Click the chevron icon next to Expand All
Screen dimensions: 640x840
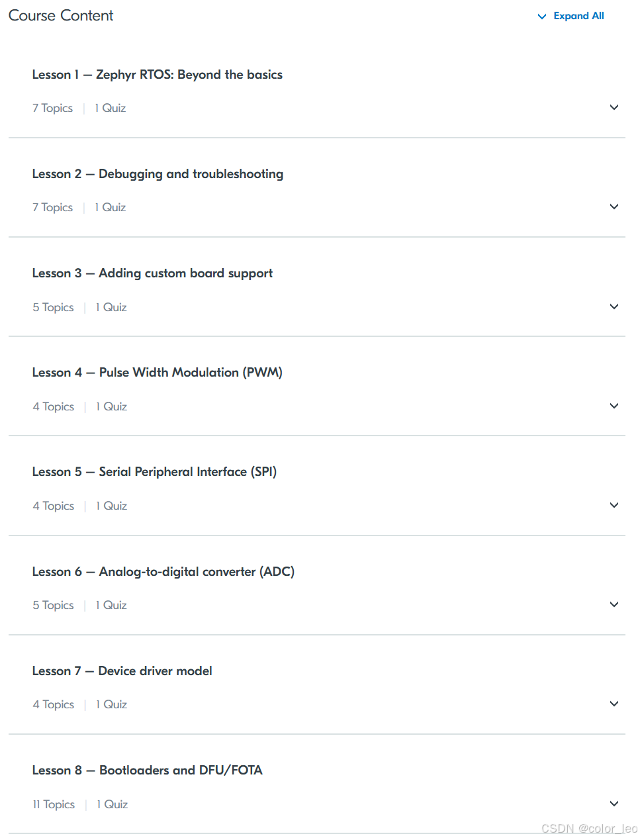tap(541, 16)
